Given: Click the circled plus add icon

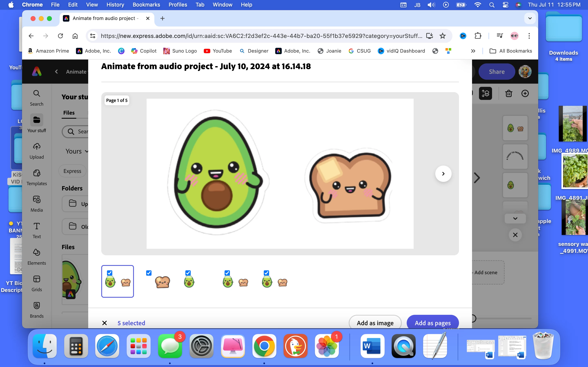Looking at the screenshot, I should pyautogui.click(x=525, y=93).
